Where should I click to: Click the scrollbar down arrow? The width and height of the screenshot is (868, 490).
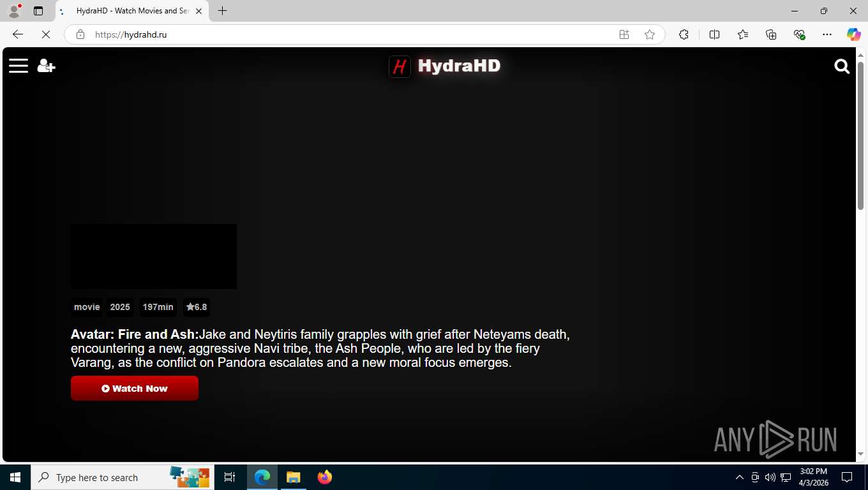tap(860, 454)
